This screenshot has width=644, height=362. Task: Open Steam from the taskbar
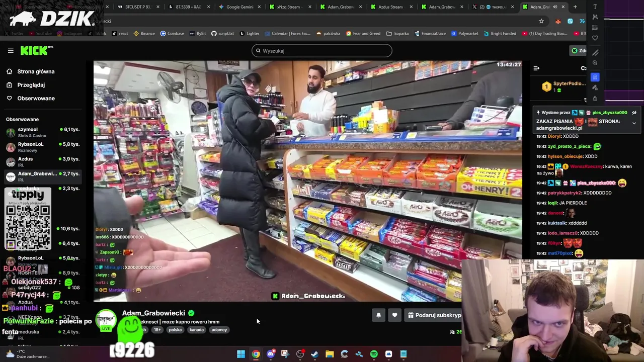coord(315,354)
